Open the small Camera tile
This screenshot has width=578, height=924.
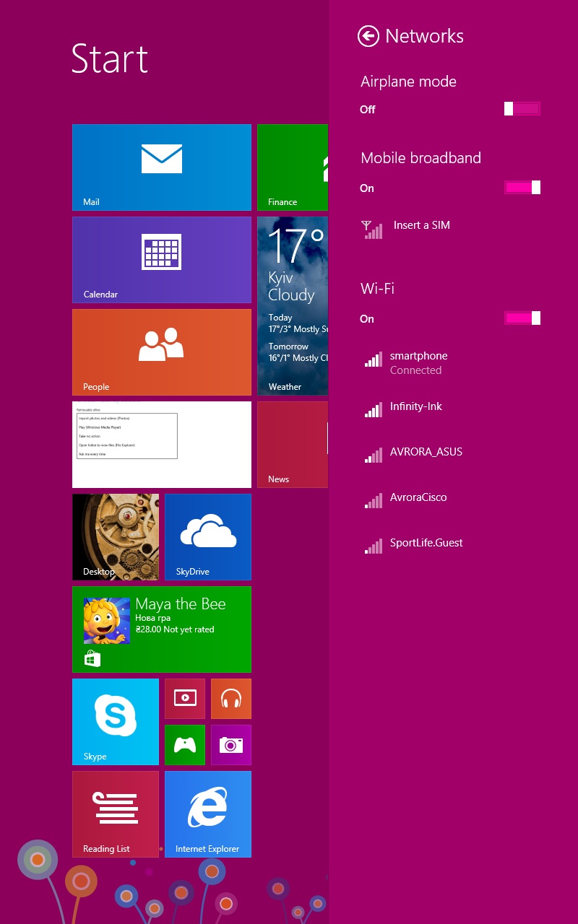point(231,744)
